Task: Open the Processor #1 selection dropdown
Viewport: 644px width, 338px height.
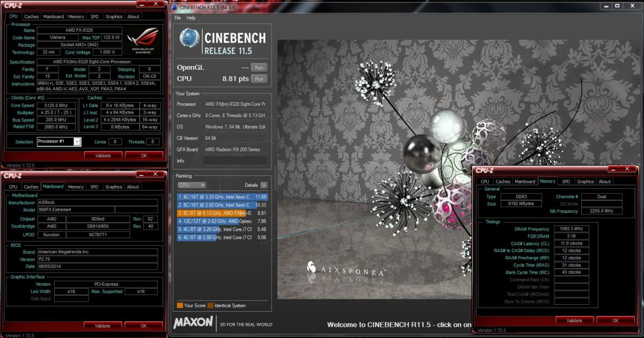Action: click(x=77, y=142)
